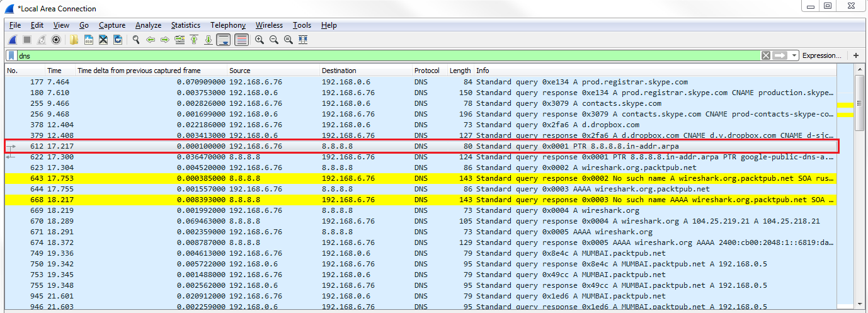
Task: Clear the display filter with X
Action: click(766, 55)
